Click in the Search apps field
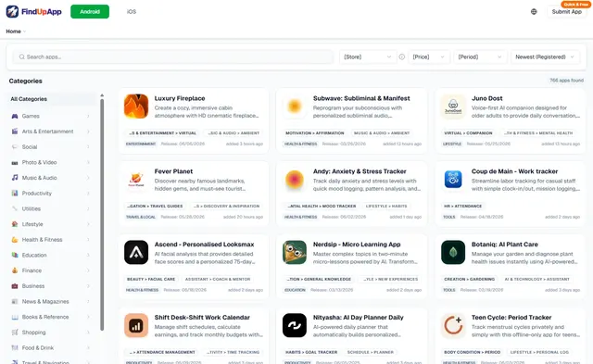Image resolution: width=593 pixels, height=364 pixels. pos(173,56)
